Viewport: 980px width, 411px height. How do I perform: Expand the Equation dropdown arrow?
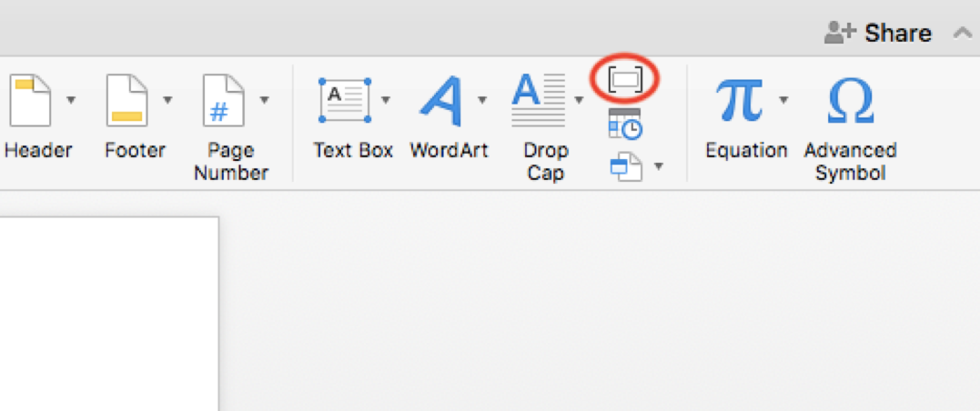(x=783, y=100)
